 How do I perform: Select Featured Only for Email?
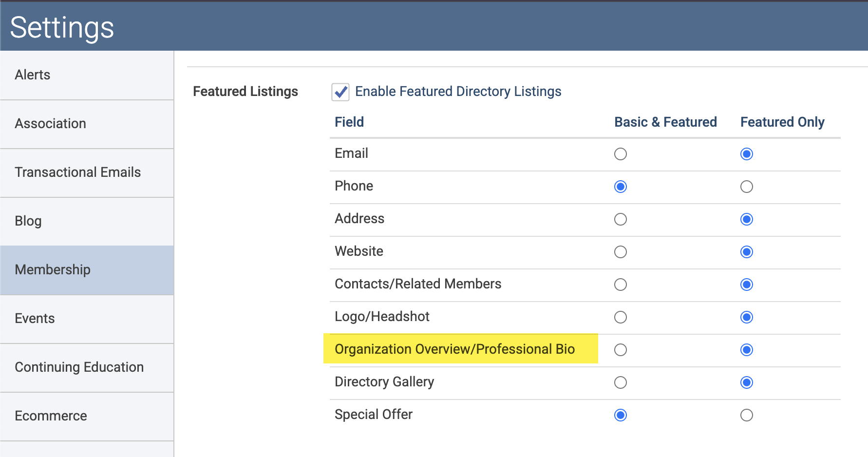(x=746, y=154)
